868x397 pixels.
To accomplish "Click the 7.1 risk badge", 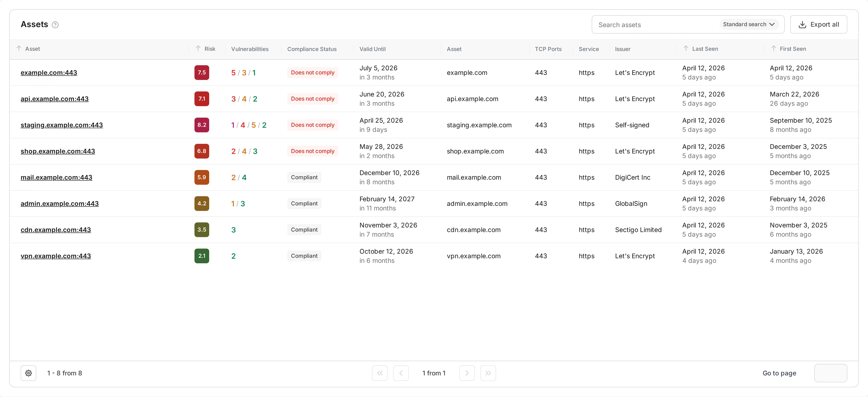I will coord(202,99).
